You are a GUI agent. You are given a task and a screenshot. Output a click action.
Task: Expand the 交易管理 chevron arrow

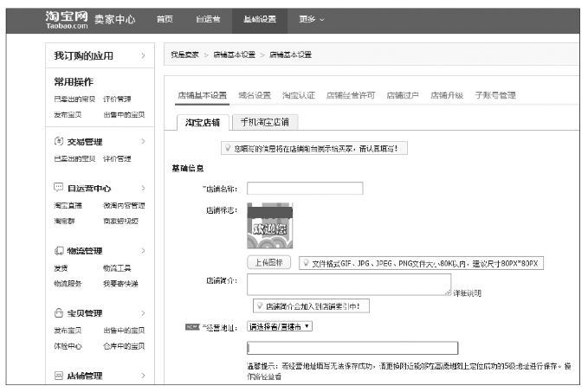click(142, 141)
